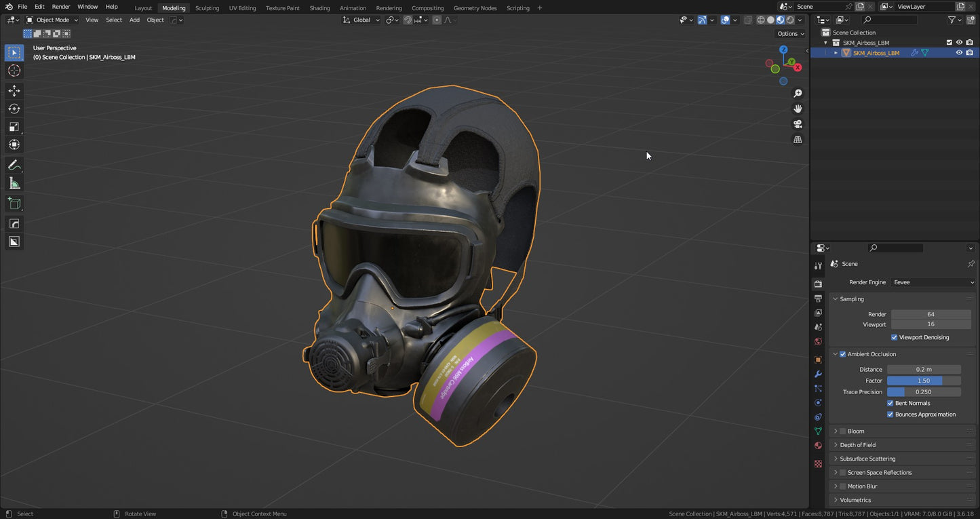The width and height of the screenshot is (980, 519).
Task: Open the Material properties tab
Action: coord(817,446)
